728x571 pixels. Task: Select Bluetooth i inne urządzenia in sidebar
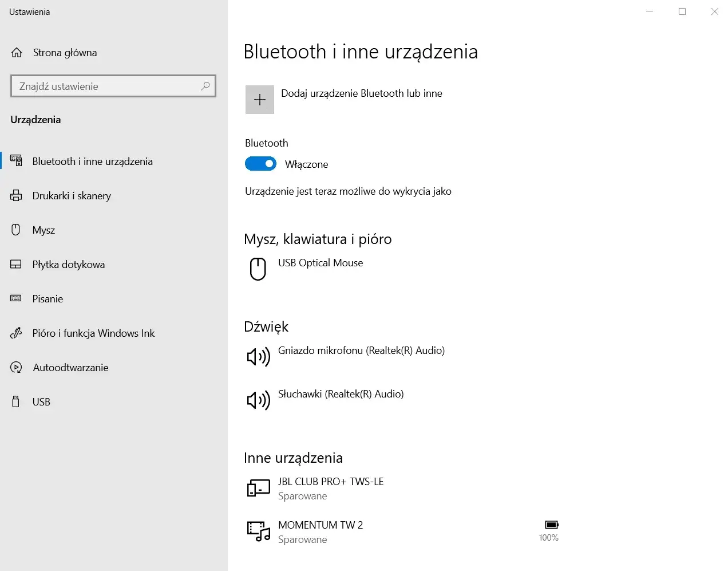(93, 162)
